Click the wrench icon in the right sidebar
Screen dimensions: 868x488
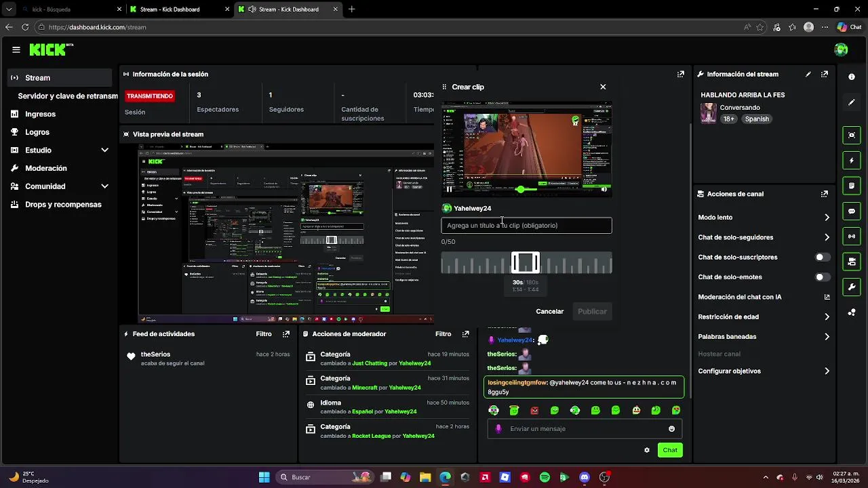pyautogui.click(x=852, y=287)
